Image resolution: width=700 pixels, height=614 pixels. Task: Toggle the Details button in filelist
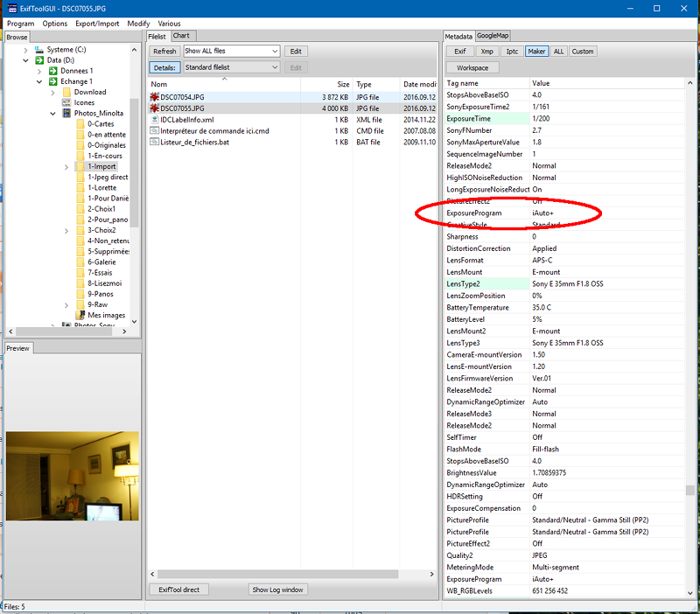(164, 68)
